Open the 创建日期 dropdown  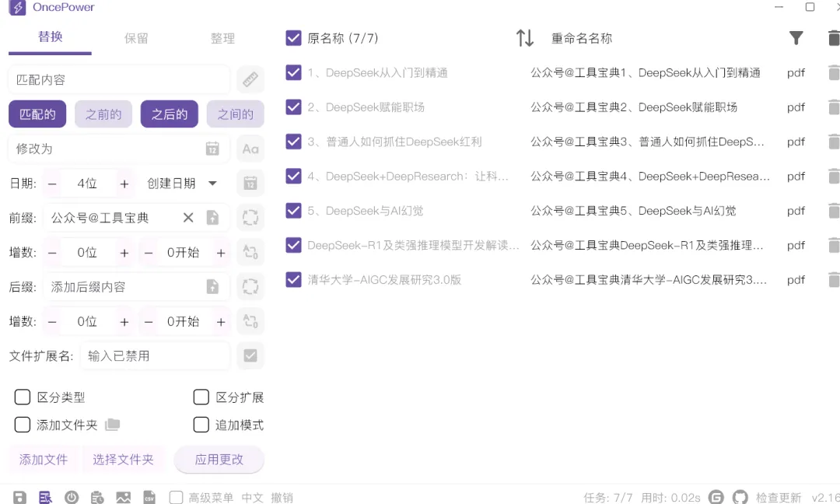[x=181, y=184]
